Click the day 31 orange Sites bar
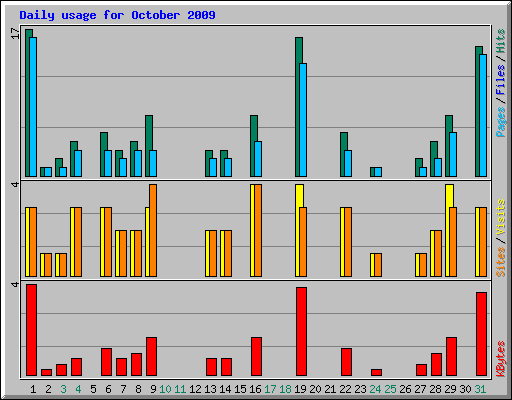The height and width of the screenshot is (400, 512). point(483,242)
